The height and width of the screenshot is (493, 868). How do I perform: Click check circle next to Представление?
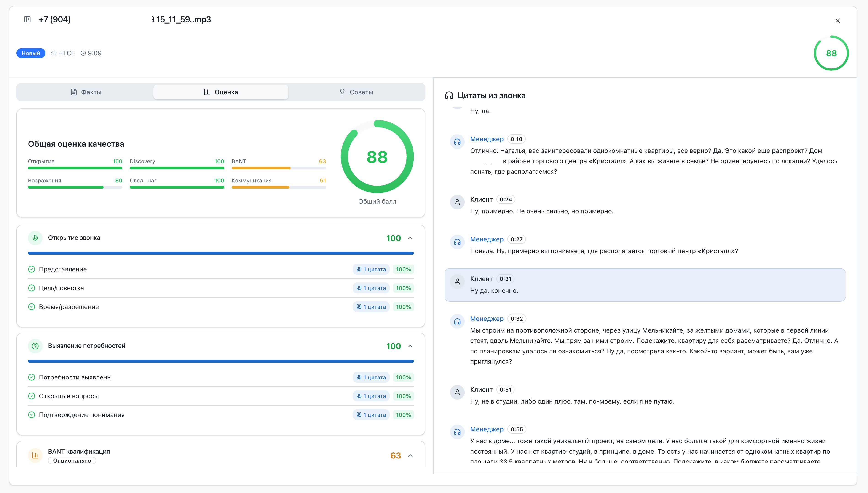[32, 269]
